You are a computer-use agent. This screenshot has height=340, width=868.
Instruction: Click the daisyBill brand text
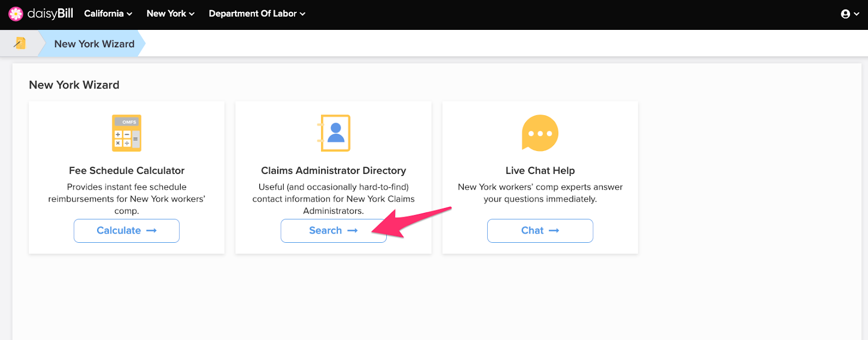pos(50,14)
